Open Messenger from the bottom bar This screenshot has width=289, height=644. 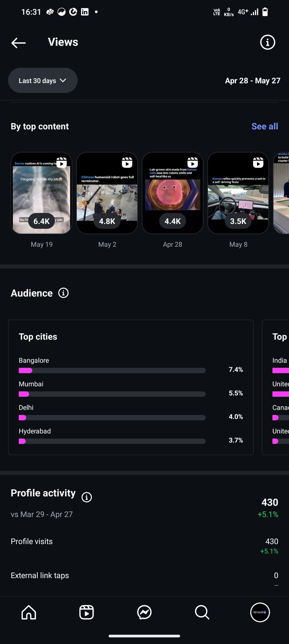click(x=144, y=612)
